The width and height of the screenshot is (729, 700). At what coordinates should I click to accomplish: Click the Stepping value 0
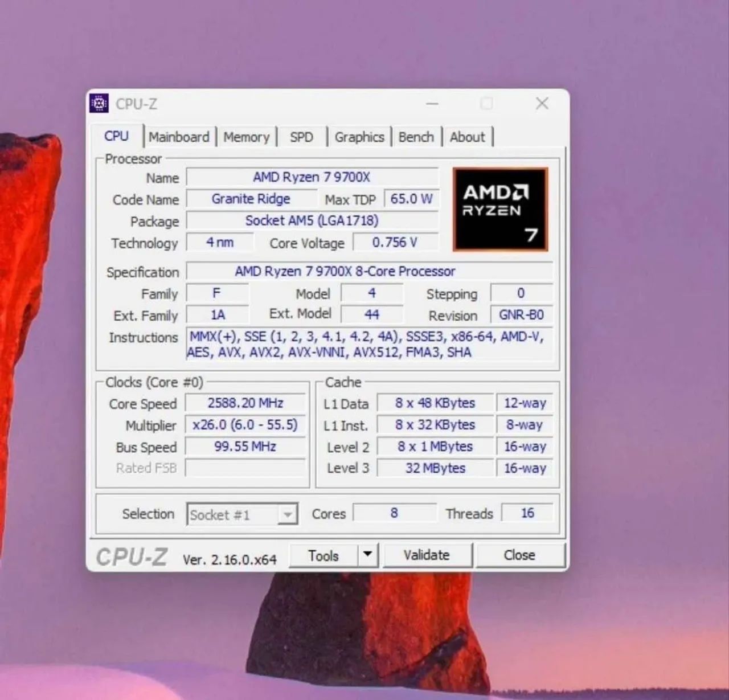521,293
